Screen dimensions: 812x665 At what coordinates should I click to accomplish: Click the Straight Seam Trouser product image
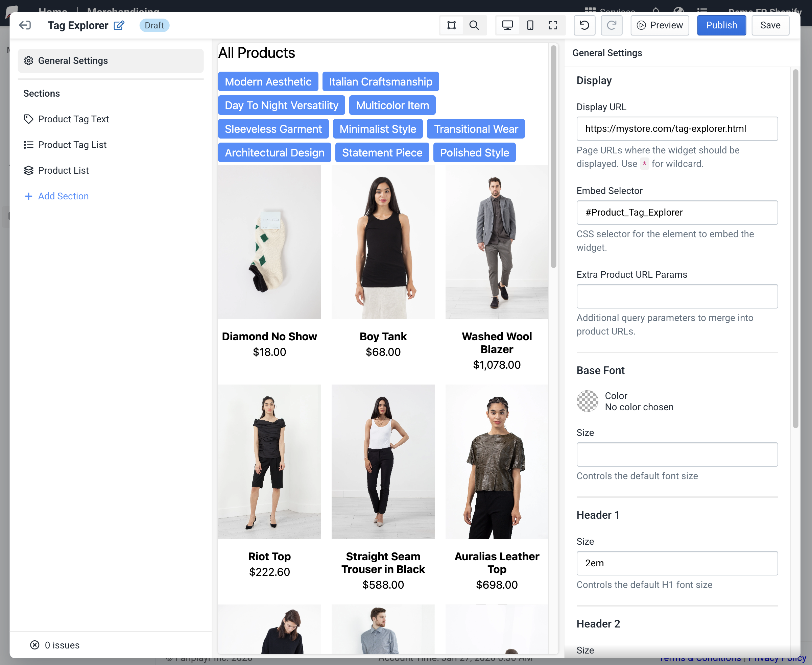tap(383, 462)
